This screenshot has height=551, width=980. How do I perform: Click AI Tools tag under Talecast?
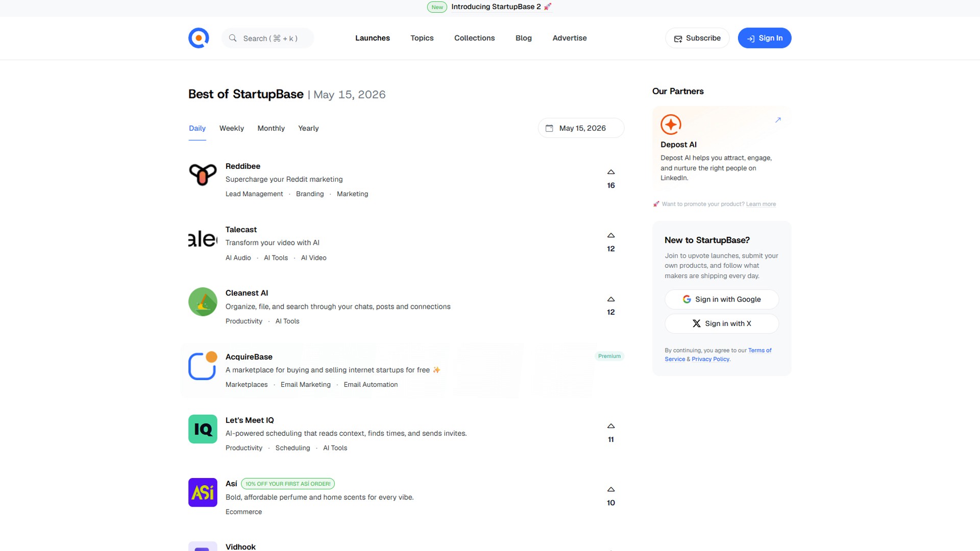[276, 258]
